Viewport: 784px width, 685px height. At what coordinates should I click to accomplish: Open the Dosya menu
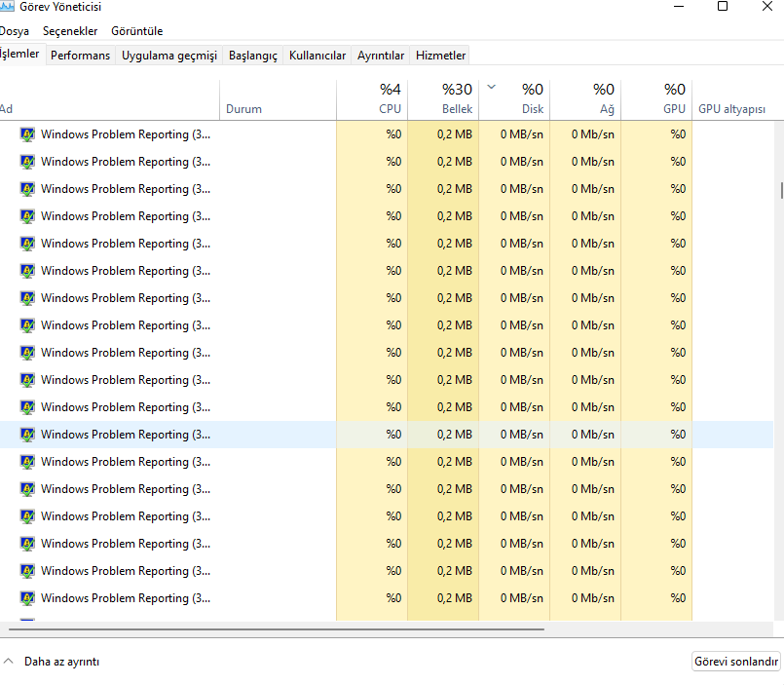(x=14, y=31)
